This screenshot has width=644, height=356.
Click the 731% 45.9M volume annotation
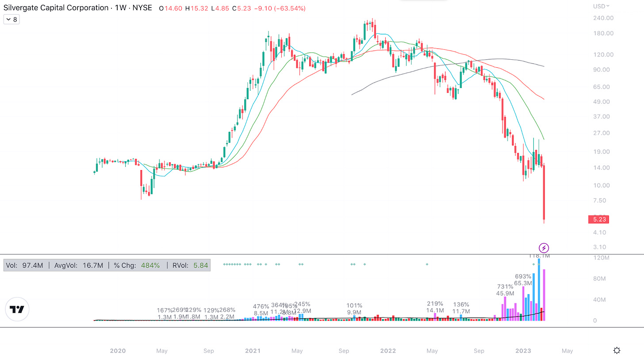(505, 290)
